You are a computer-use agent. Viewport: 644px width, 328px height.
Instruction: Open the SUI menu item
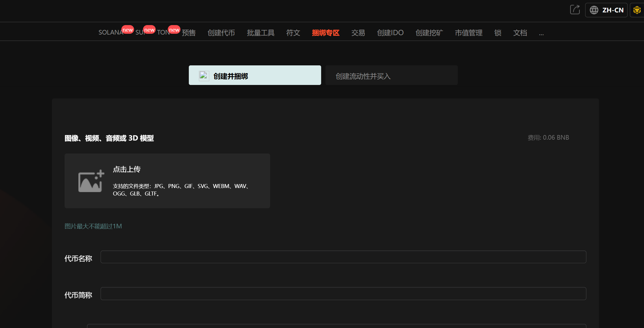click(x=140, y=33)
